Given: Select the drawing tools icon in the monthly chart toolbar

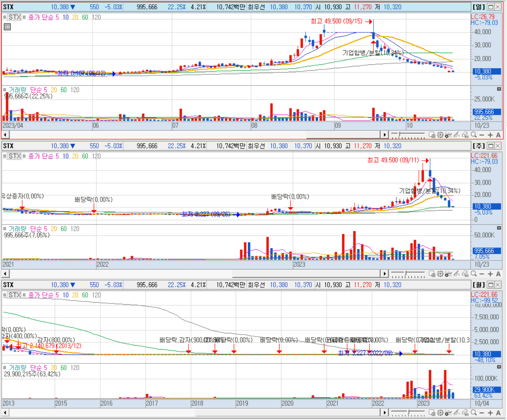Looking at the screenshot, I should coord(457,413).
